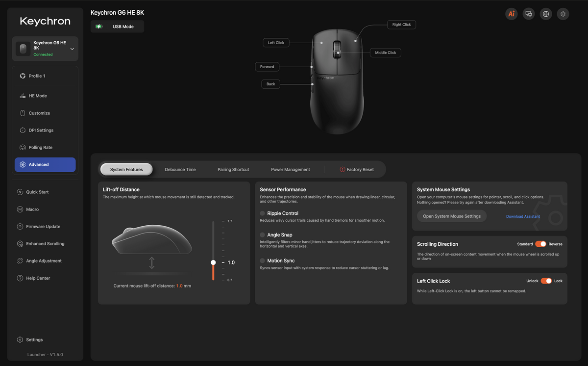The width and height of the screenshot is (588, 366).
Task: Click the Standard label beside the scrolling toggle
Action: point(525,244)
